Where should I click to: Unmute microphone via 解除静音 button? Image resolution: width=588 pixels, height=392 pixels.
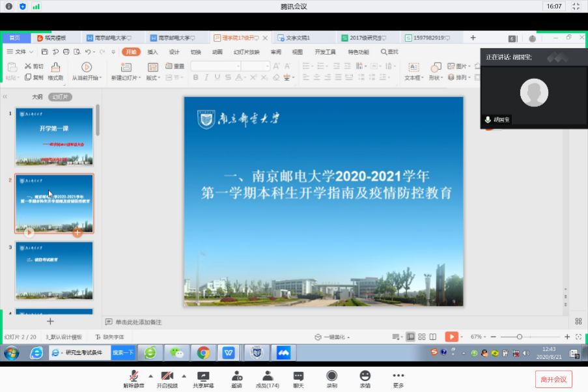coord(133,377)
